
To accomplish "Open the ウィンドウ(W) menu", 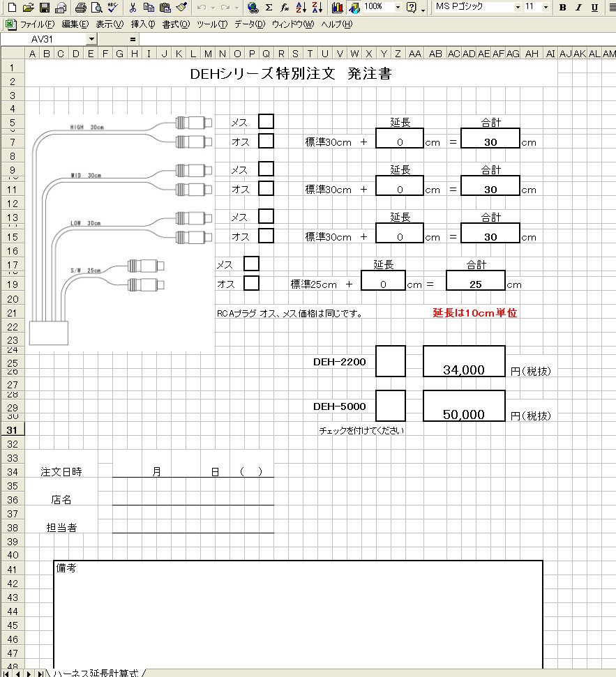I will click(x=293, y=24).
